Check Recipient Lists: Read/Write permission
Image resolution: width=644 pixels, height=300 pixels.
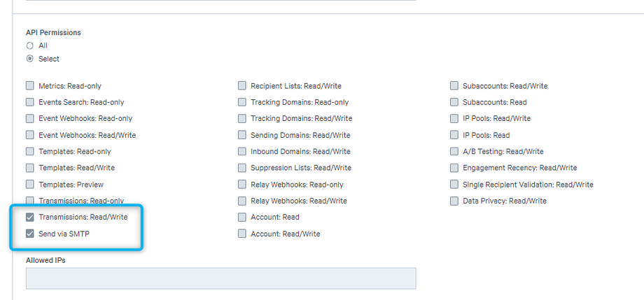(x=242, y=86)
